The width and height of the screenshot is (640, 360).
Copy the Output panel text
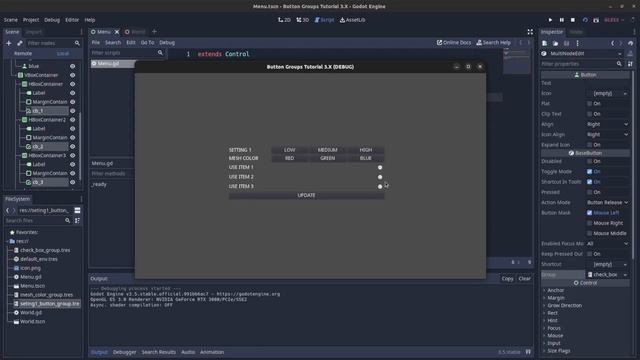507,279
